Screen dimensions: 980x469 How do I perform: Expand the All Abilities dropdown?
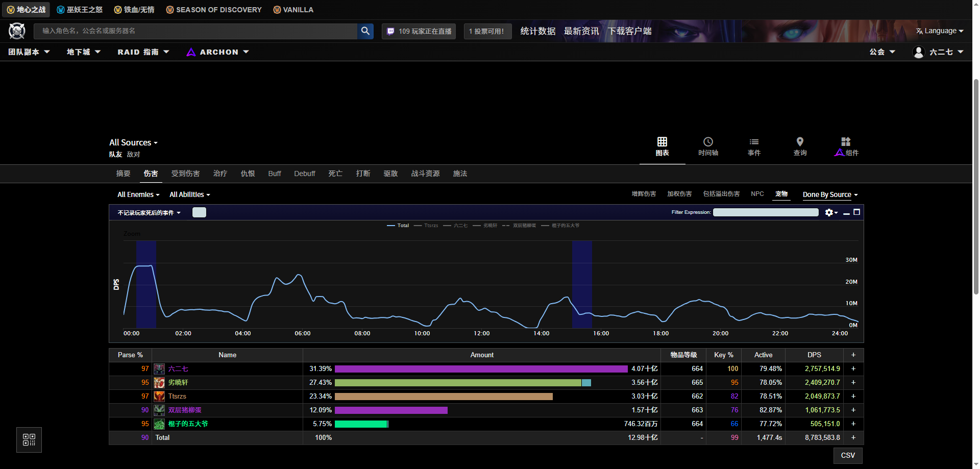pos(189,194)
